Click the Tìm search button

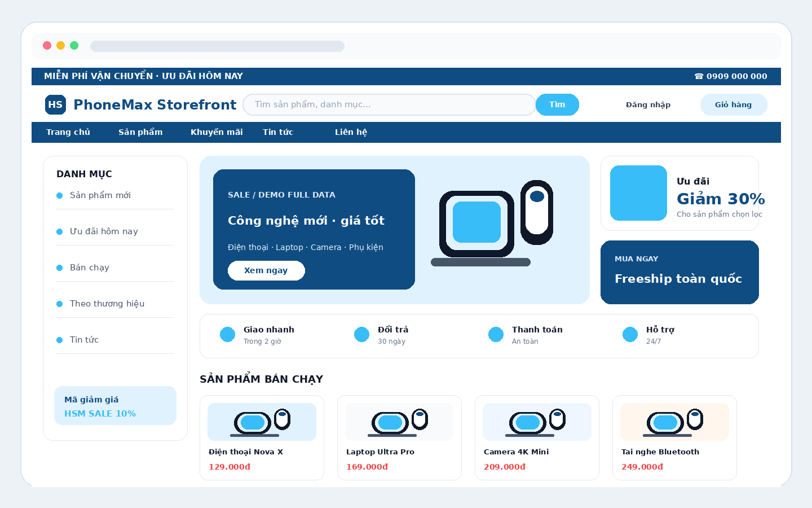pyautogui.click(x=557, y=104)
